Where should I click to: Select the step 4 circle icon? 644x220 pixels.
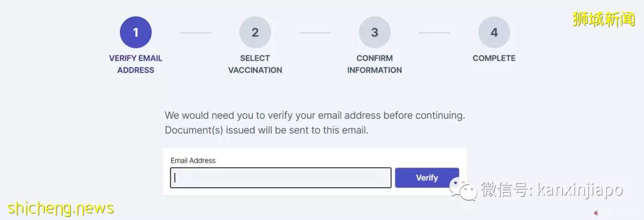[494, 32]
